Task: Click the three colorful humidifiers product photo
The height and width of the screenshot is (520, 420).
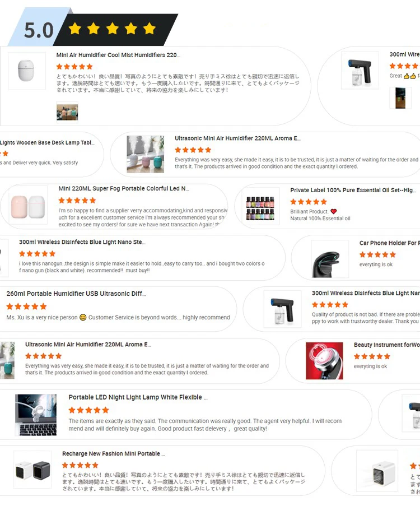Action: click(x=145, y=154)
